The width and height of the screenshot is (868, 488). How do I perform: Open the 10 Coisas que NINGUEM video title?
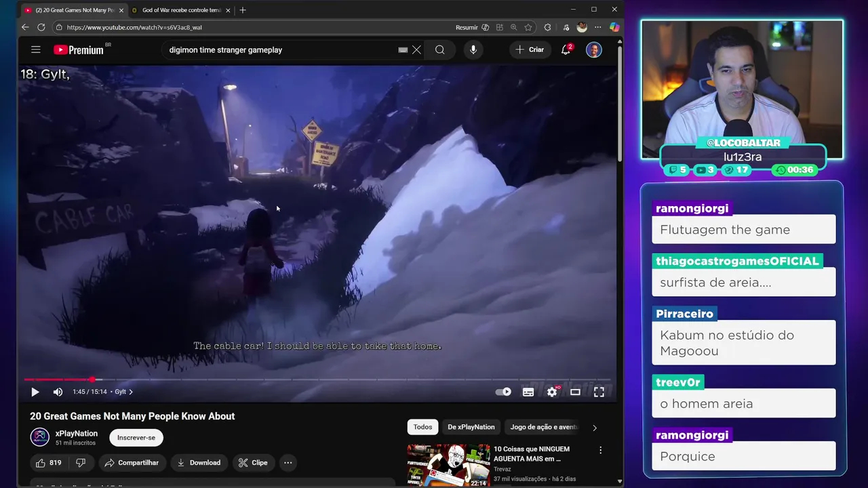click(532, 453)
